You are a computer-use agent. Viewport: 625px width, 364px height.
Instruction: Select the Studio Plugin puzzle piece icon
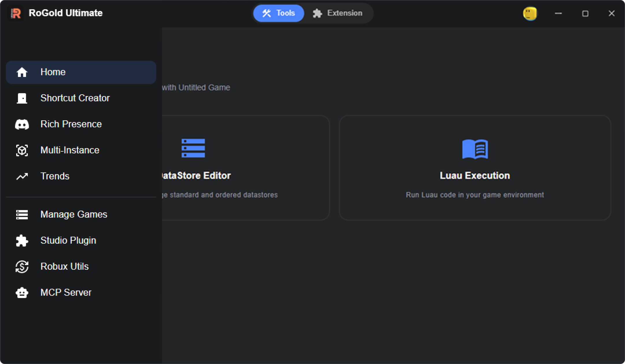pos(22,240)
